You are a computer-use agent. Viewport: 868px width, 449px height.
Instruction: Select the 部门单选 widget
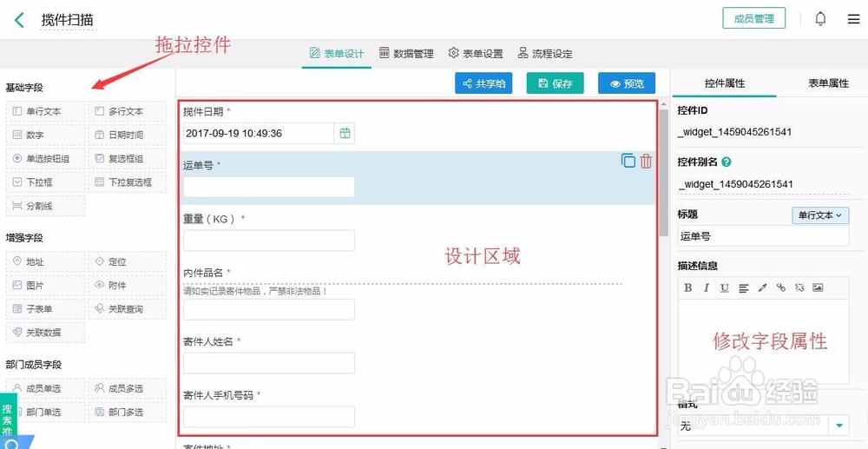[45, 413]
